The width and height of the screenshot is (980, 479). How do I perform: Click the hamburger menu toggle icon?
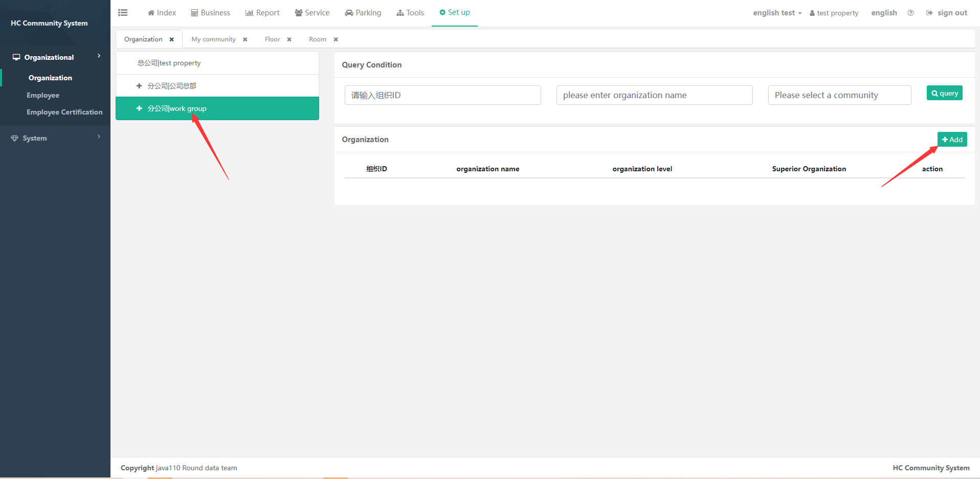click(x=123, y=13)
